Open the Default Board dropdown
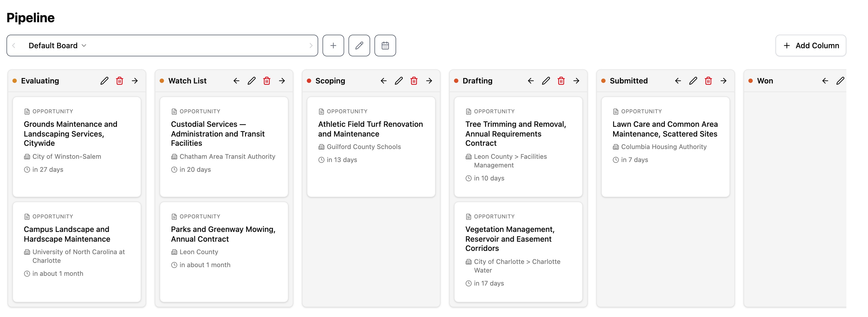This screenshot has width=868, height=317. tap(57, 46)
